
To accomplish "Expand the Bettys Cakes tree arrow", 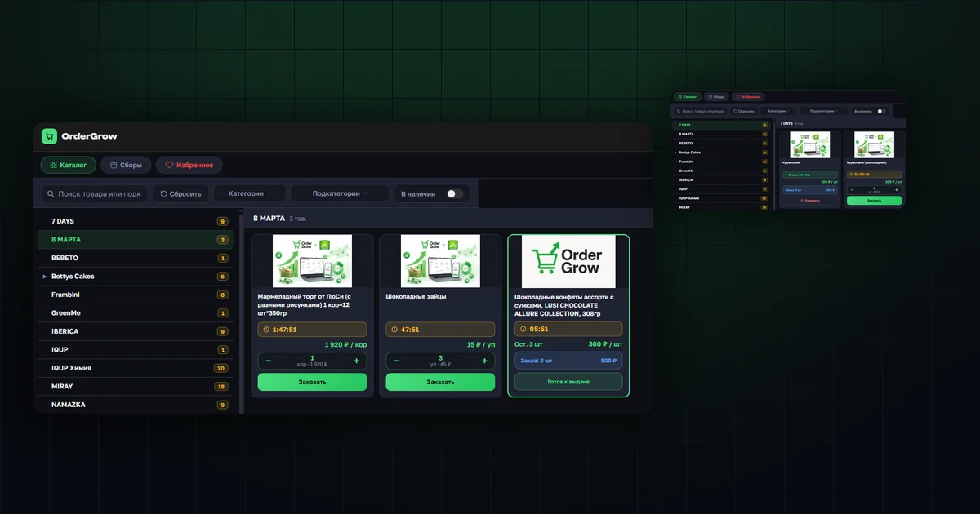I will (x=44, y=277).
